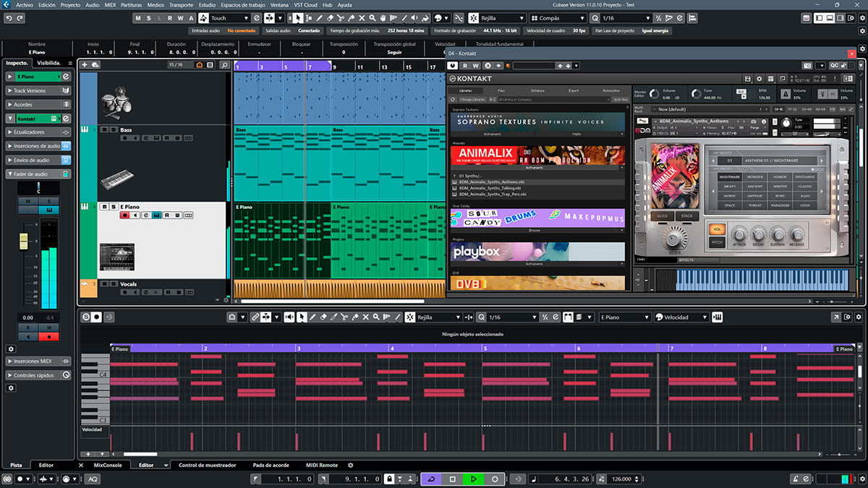Click Solo Editor button in key editor toolbar
The height and width of the screenshot is (488, 868).
(86, 317)
